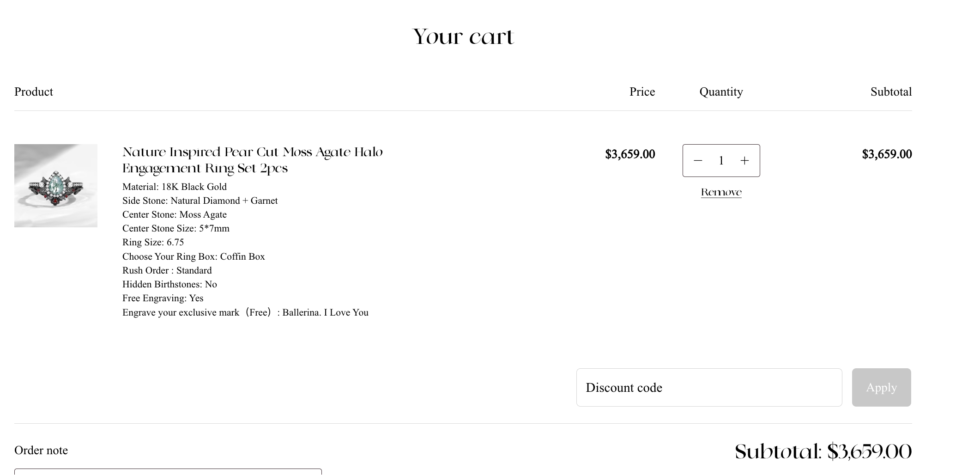Click the quantity field showing 1
The width and height of the screenshot is (980, 475).
pos(721,160)
